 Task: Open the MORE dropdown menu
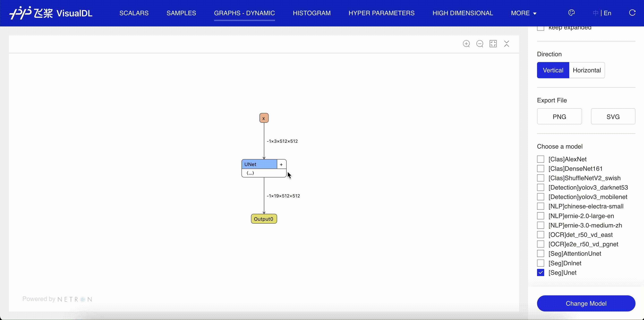(x=523, y=13)
